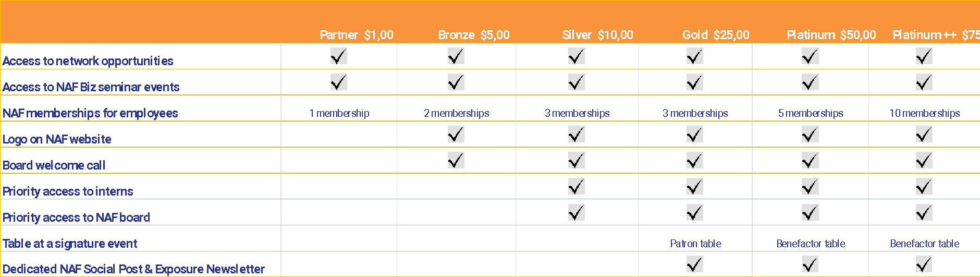The height and width of the screenshot is (277, 980).
Task: Open the 'Access to network opportunities' row label
Action: 88,61
